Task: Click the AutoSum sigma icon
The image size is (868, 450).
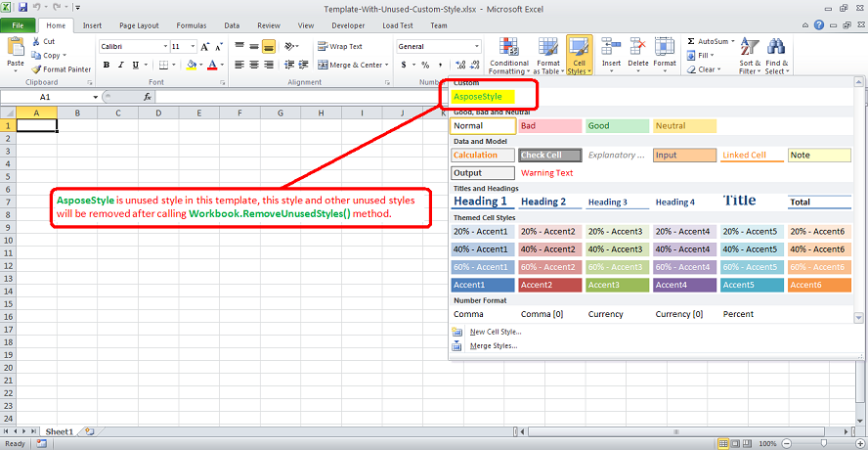Action: pos(691,42)
